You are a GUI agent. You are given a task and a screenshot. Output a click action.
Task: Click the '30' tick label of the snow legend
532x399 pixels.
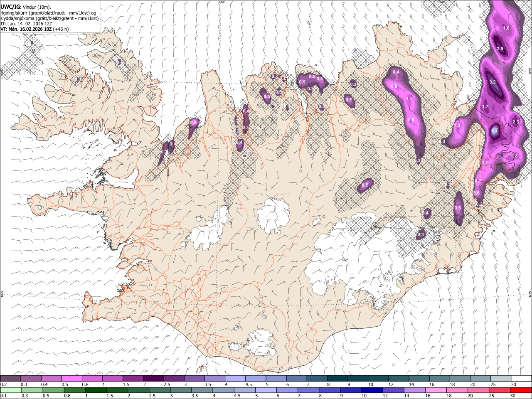[x=514, y=384]
